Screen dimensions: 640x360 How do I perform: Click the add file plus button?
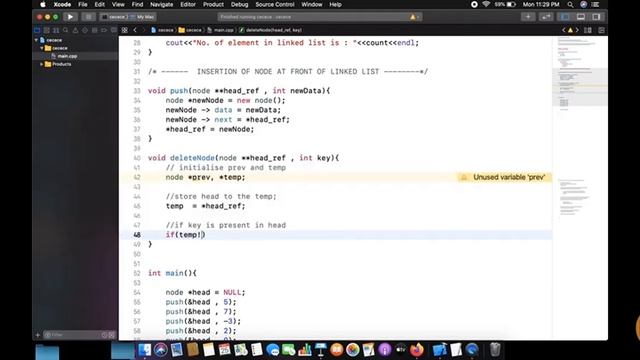pyautogui.click(x=38, y=335)
